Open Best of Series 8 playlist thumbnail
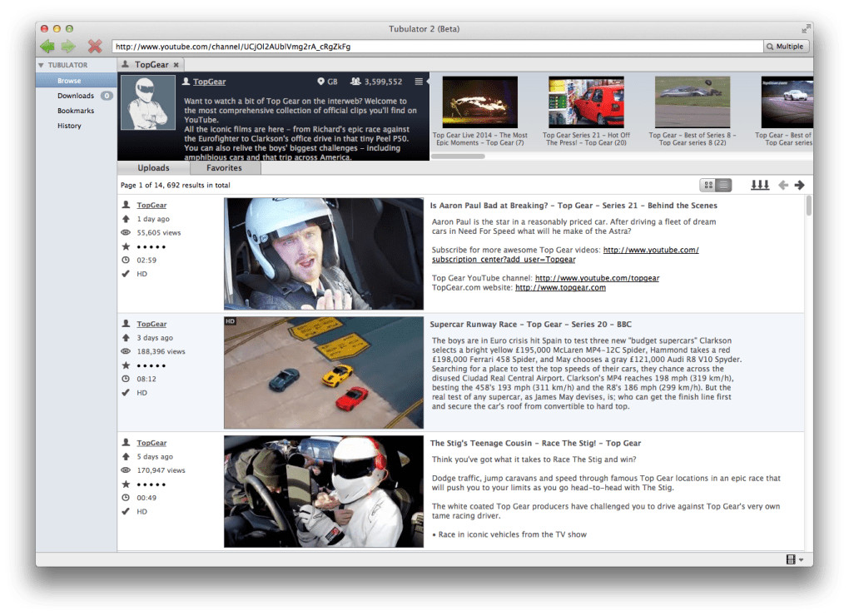This screenshot has width=849, height=616. (x=692, y=102)
